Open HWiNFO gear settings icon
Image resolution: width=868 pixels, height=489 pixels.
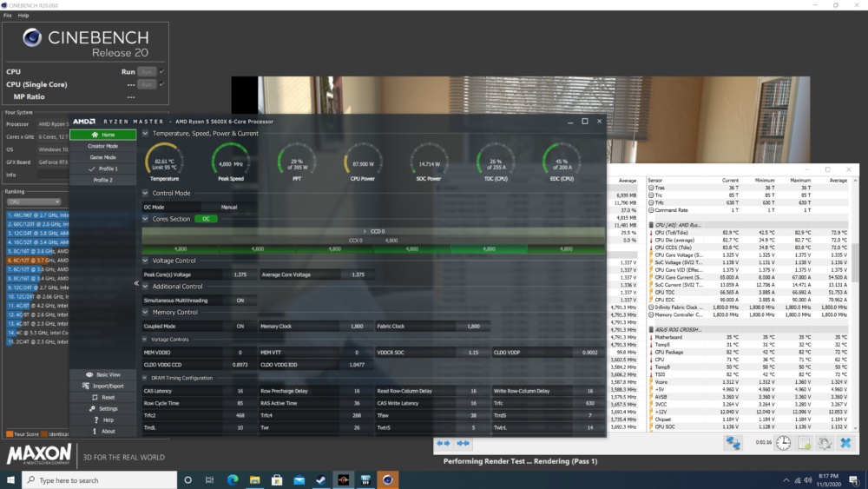tap(825, 442)
